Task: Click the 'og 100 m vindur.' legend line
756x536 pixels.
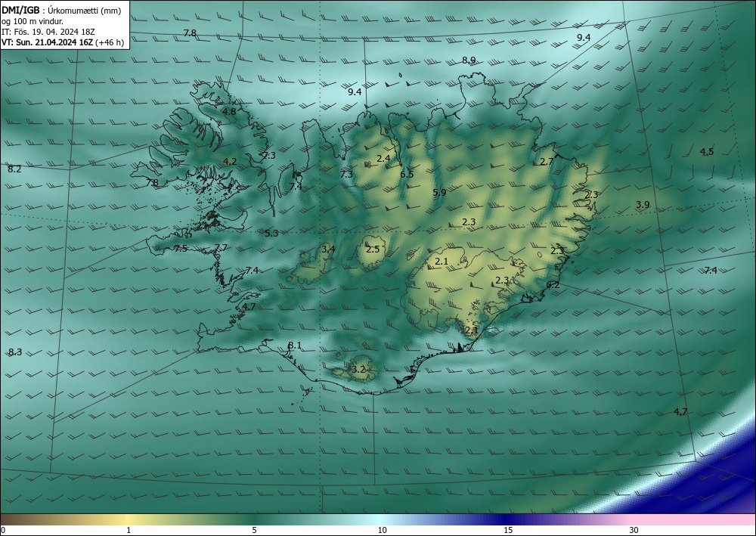Action: tap(33, 21)
